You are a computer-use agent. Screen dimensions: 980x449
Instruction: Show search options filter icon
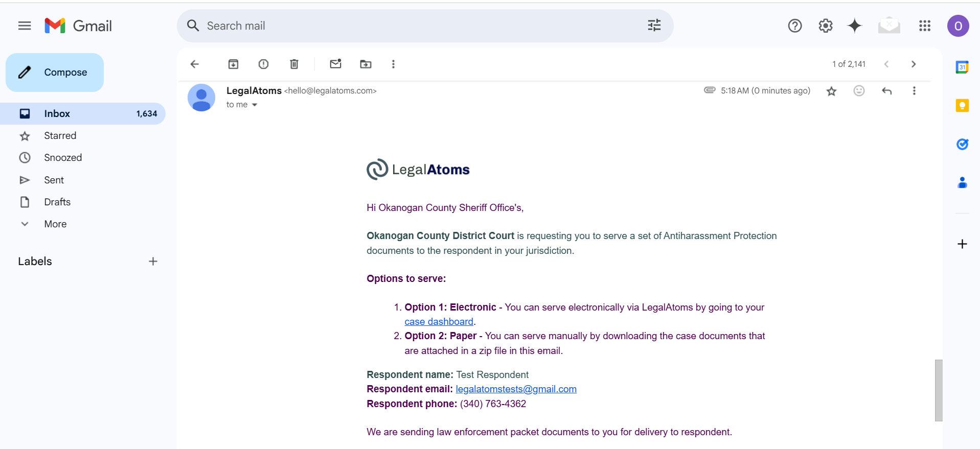654,26
